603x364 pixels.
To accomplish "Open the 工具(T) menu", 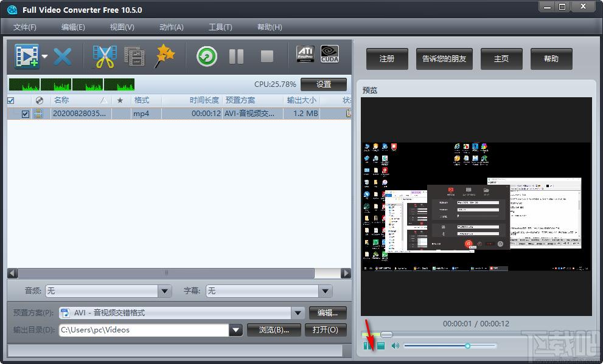I will pyautogui.click(x=220, y=27).
